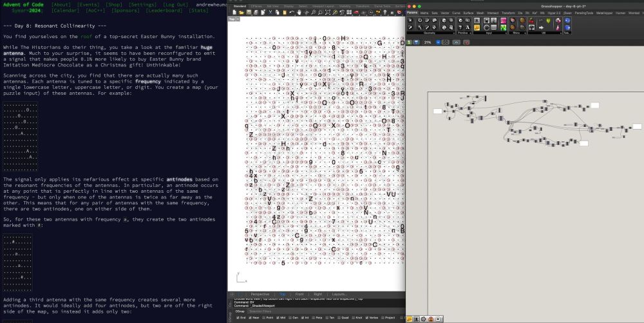Click the Text 'A' icon in Grasshopper Primitive group
The width and height of the screenshot is (644, 323).
tap(468, 28)
